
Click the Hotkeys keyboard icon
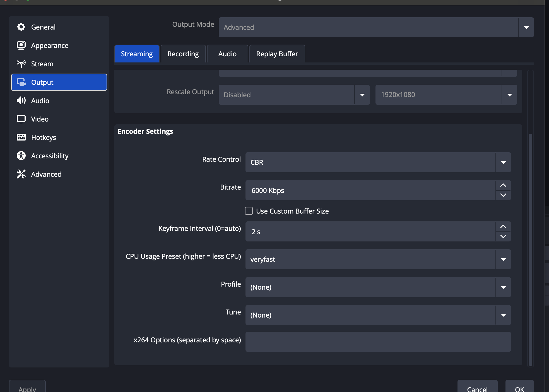(x=21, y=137)
